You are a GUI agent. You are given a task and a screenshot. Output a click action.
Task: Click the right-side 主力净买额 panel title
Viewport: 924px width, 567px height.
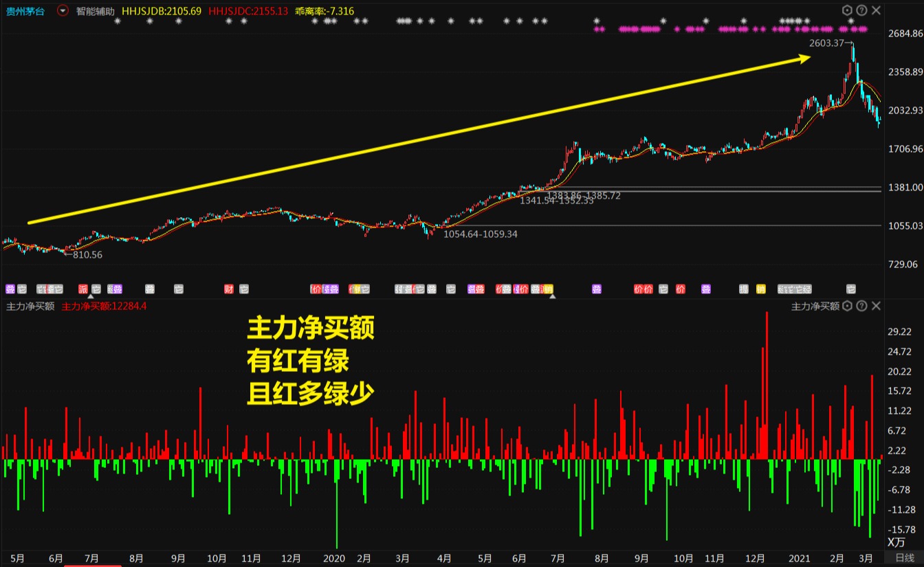815,307
